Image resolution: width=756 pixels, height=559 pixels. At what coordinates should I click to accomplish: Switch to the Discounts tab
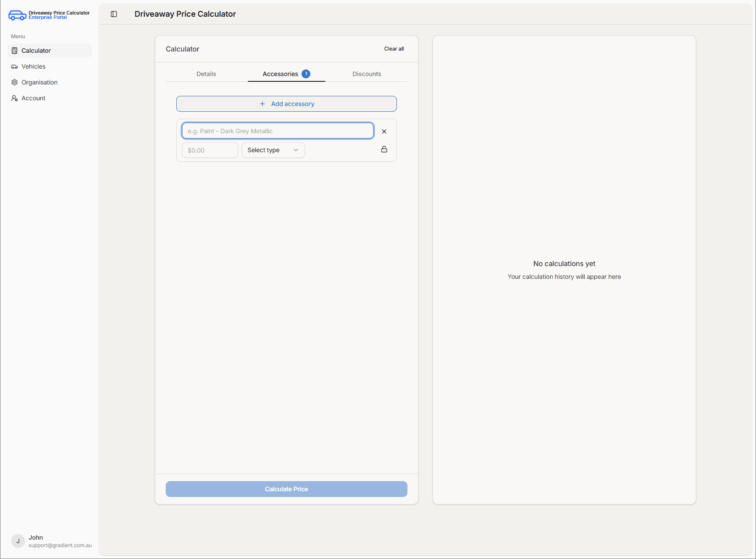367,74
